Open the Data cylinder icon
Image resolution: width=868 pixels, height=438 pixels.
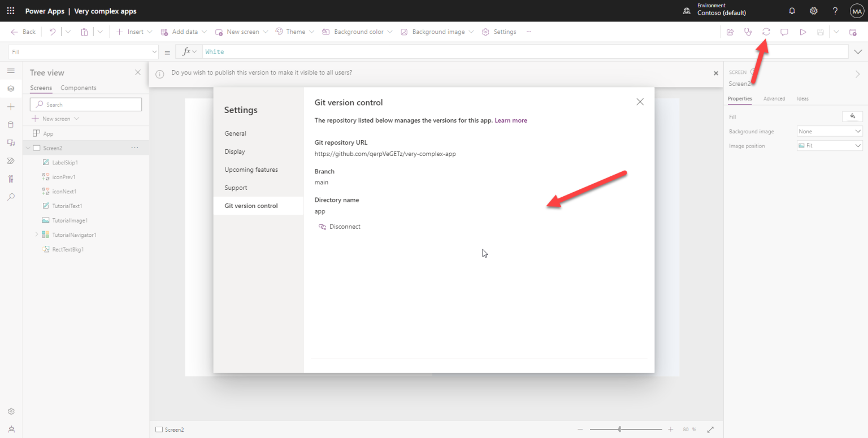[11, 125]
